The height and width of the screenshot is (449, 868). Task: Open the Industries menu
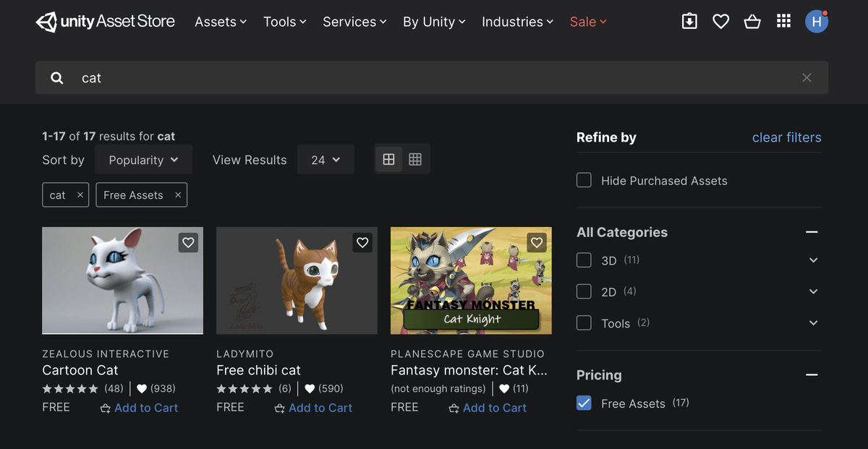pos(518,22)
